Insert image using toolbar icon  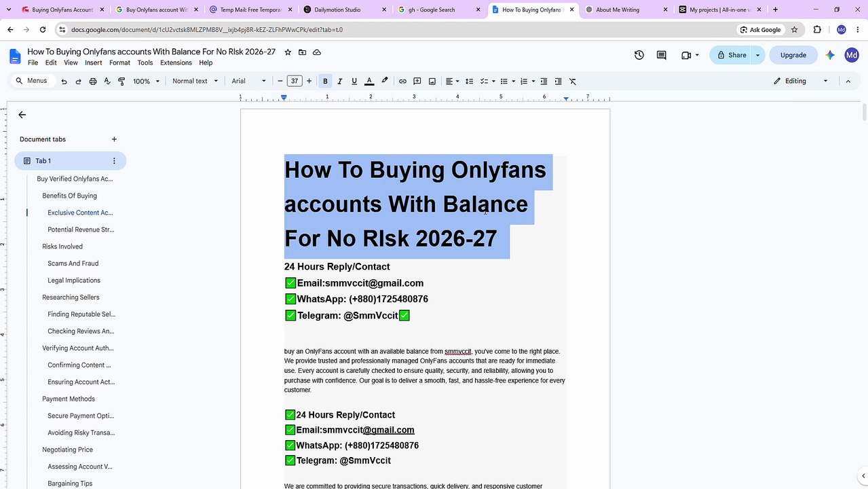tap(432, 81)
